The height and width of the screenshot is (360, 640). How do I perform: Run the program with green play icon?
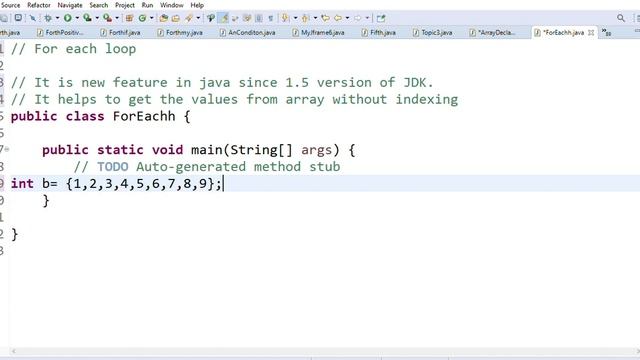point(68,18)
